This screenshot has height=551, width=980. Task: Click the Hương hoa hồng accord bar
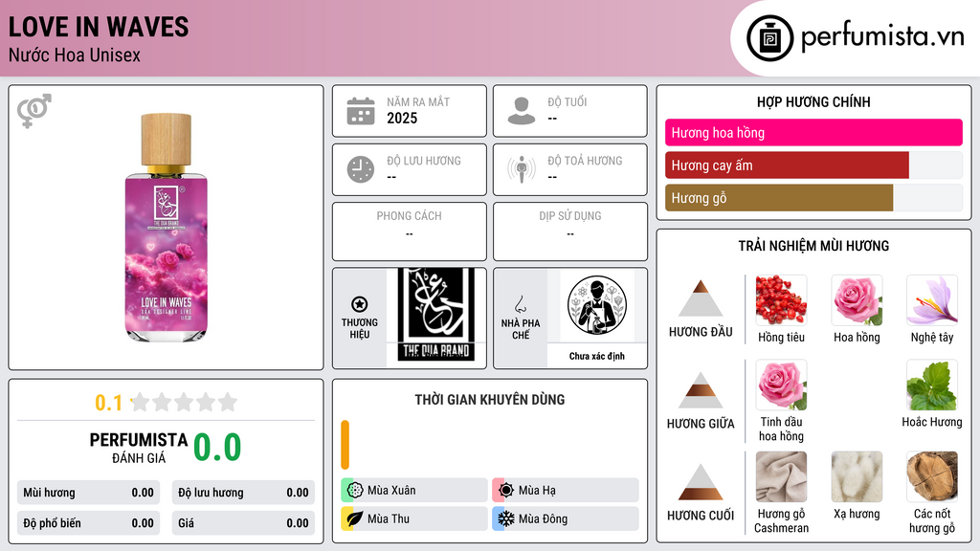click(813, 132)
